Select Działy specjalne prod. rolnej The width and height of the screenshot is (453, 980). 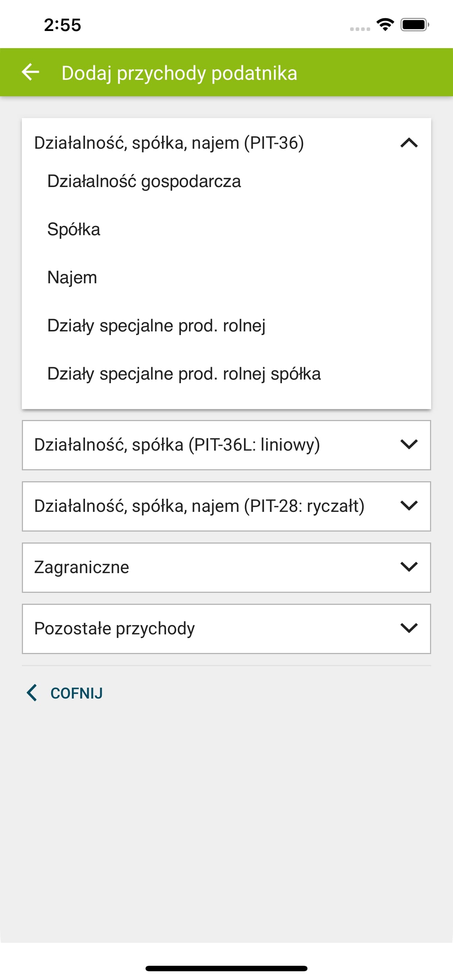(x=157, y=325)
